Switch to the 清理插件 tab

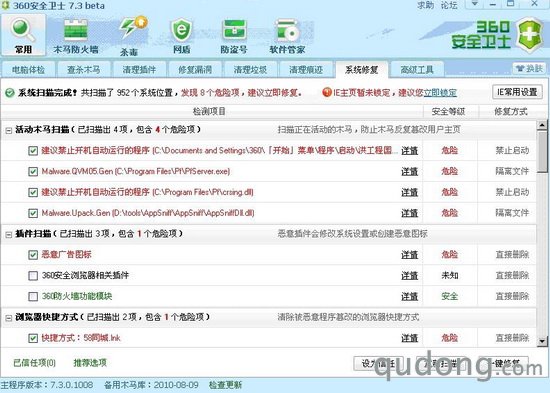point(139,69)
